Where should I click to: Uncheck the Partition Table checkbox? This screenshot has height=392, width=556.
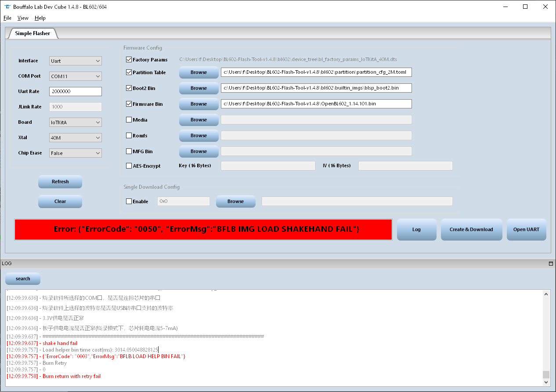[x=129, y=72]
